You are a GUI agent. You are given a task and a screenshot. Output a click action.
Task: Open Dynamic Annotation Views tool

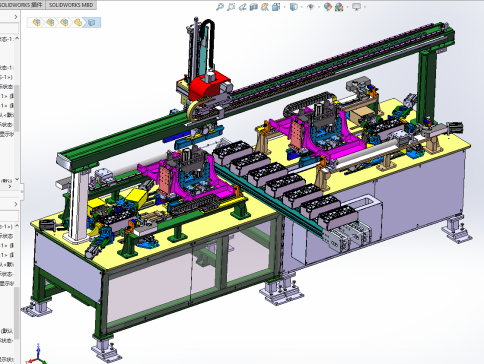tap(265, 7)
